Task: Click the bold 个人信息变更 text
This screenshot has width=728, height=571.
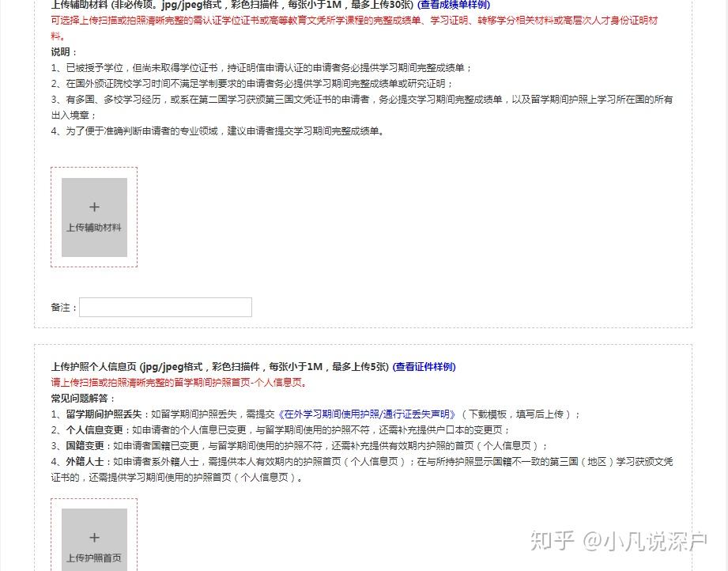Action: (x=94, y=429)
